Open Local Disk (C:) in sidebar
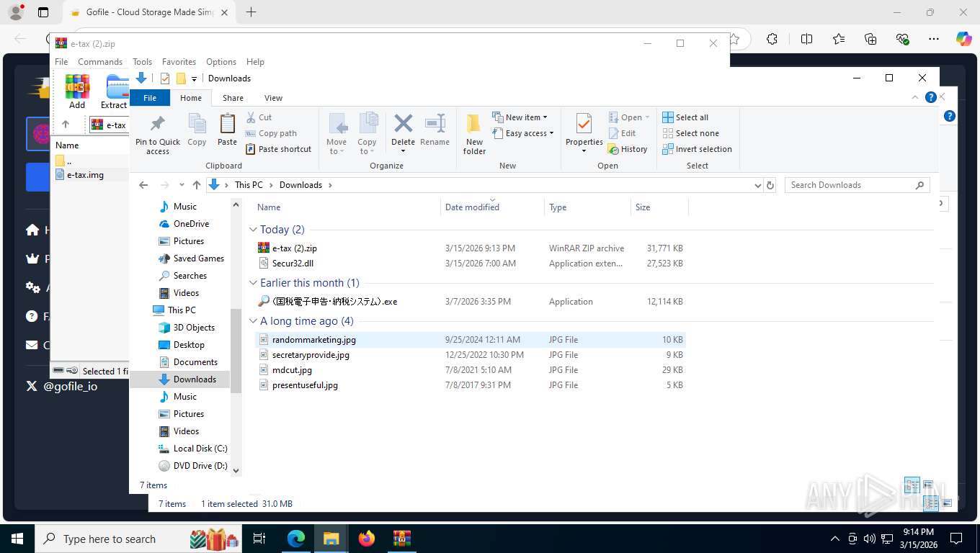 [192, 449]
